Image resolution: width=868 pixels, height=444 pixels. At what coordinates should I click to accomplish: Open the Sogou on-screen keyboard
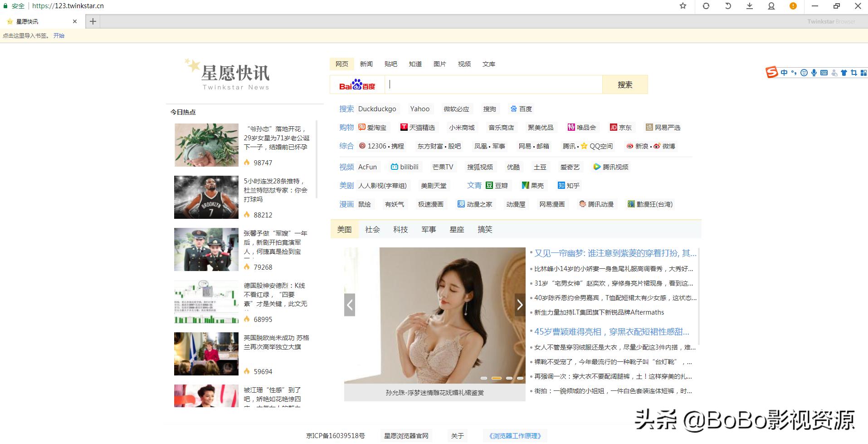[x=824, y=73]
